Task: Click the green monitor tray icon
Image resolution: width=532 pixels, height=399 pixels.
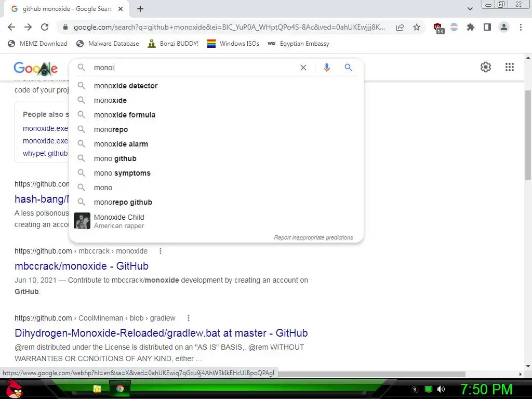Action: (429, 389)
